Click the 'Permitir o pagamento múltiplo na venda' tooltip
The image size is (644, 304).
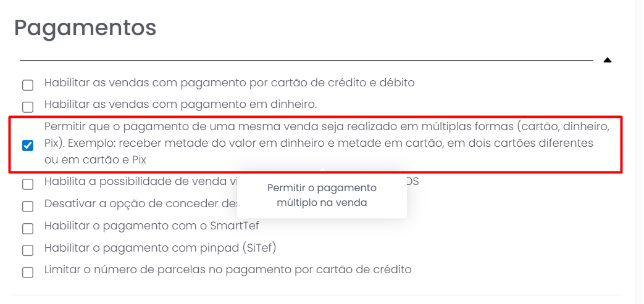[x=322, y=195]
